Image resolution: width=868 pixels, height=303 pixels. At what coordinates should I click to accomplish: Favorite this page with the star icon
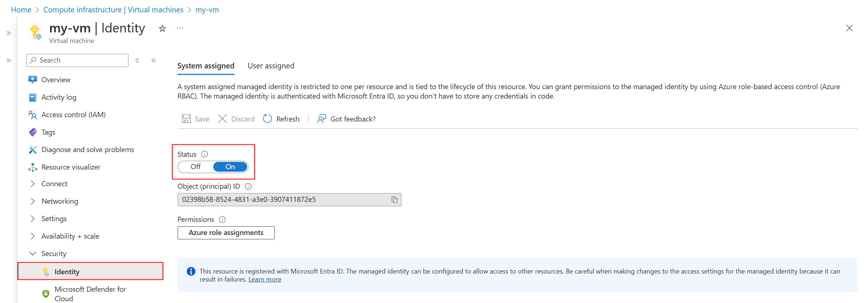[162, 28]
